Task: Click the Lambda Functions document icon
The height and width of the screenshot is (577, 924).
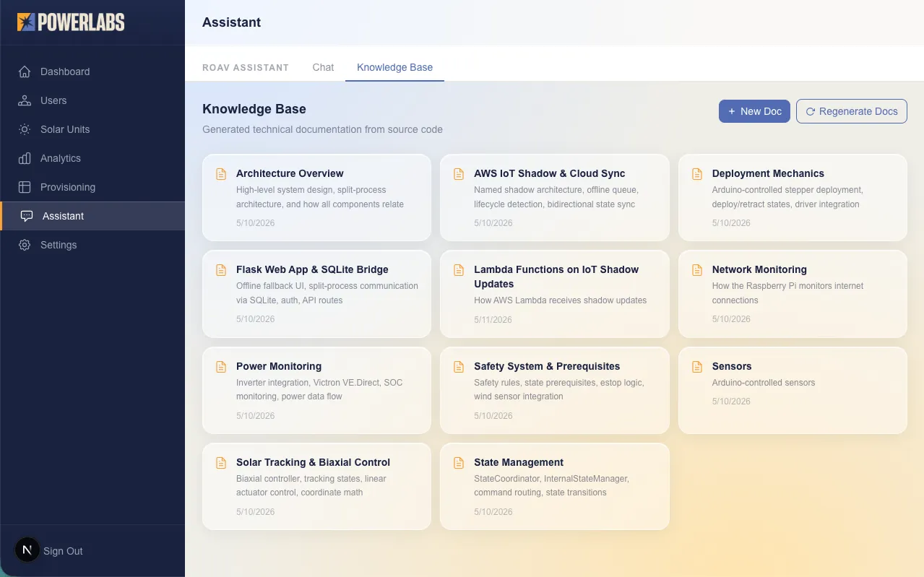Action: [459, 270]
